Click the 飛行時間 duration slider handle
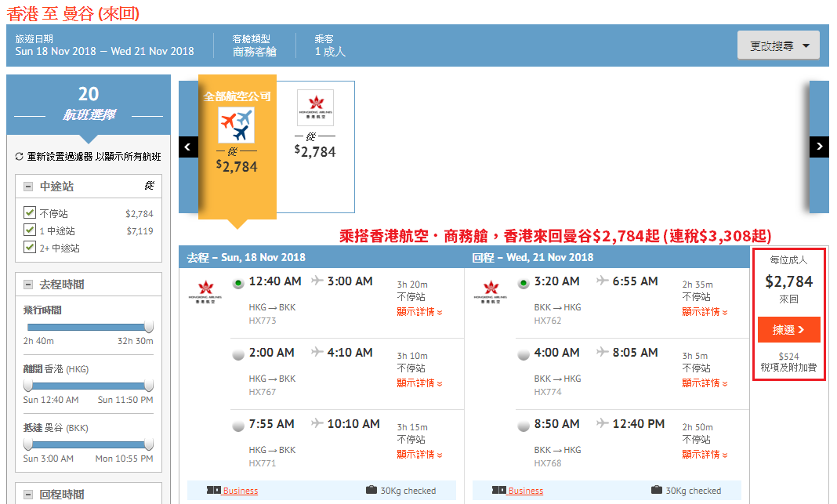 pyautogui.click(x=149, y=327)
